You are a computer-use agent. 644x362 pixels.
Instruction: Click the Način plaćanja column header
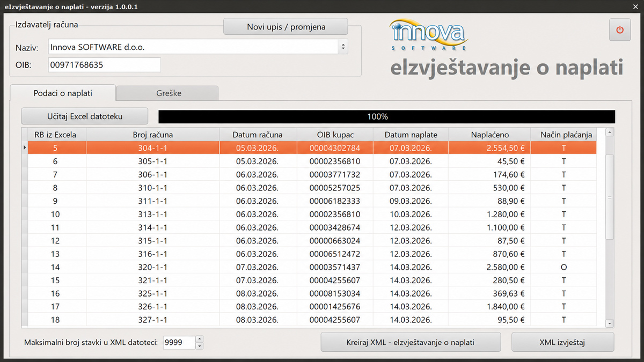pos(563,135)
